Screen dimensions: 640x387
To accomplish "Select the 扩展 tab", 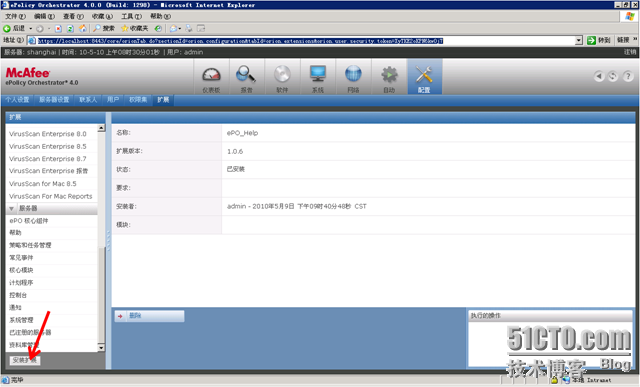I will tap(163, 100).
